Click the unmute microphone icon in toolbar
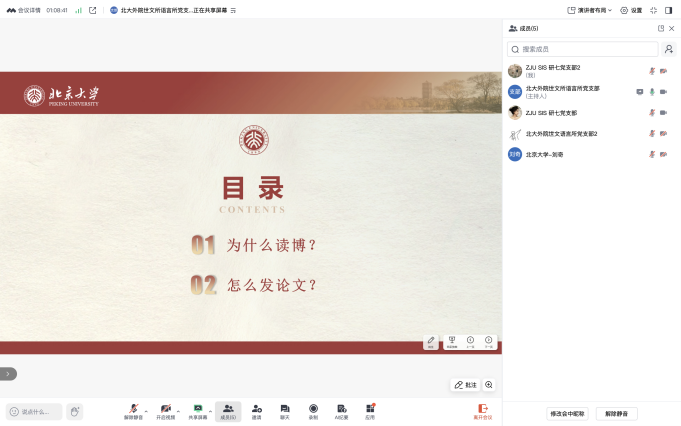 pyautogui.click(x=132, y=410)
